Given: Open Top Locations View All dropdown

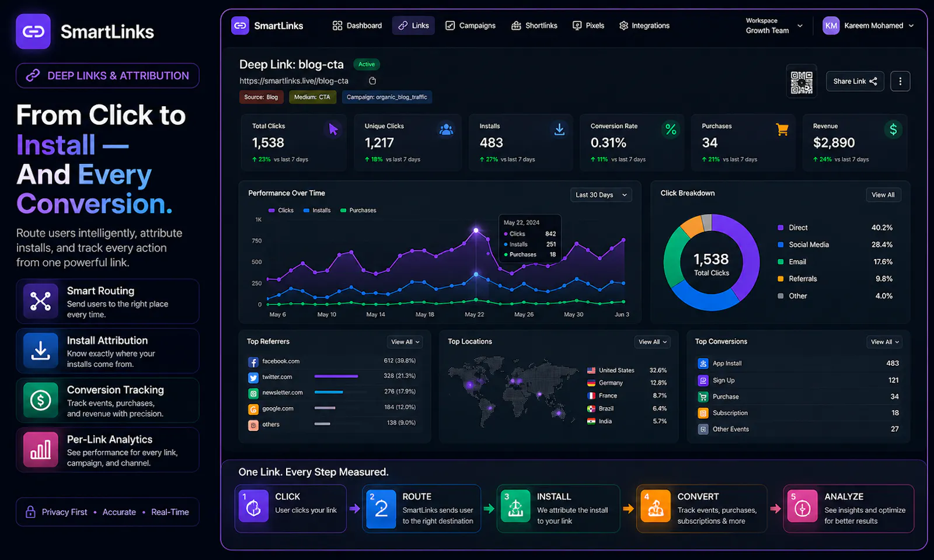Looking at the screenshot, I should click(653, 342).
